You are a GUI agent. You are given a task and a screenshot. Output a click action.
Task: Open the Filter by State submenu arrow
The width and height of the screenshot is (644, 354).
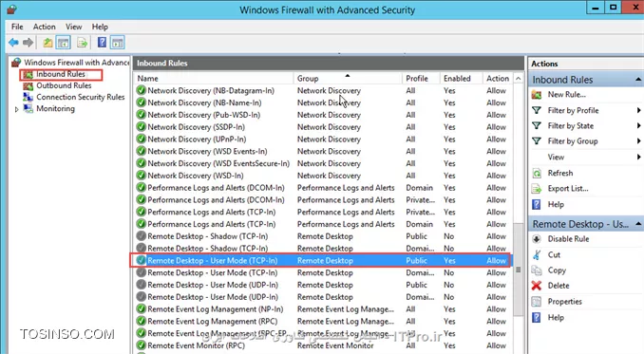click(638, 125)
